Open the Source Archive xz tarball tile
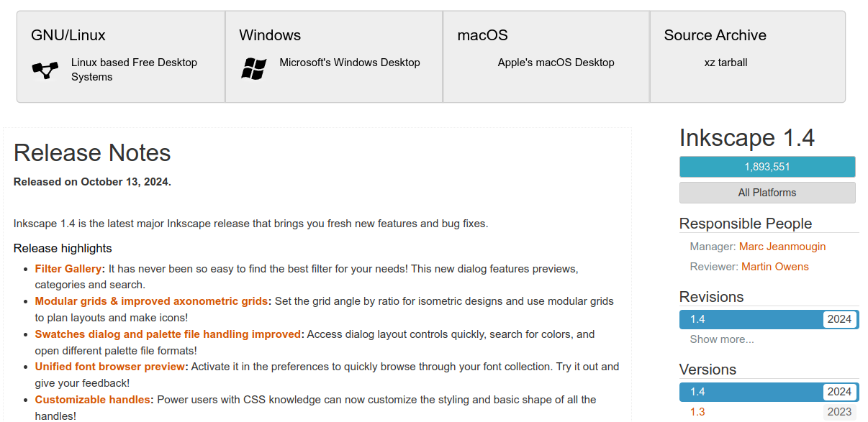The width and height of the screenshot is (868, 422). pos(746,56)
